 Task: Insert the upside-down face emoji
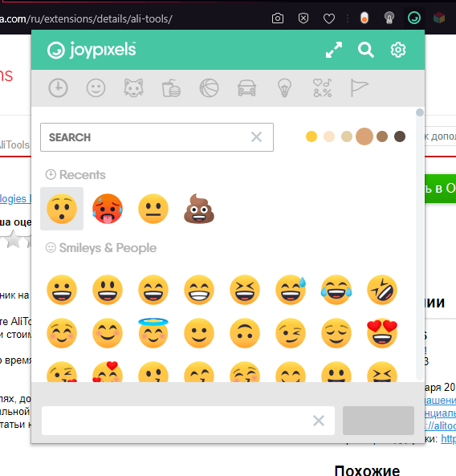[245, 333]
